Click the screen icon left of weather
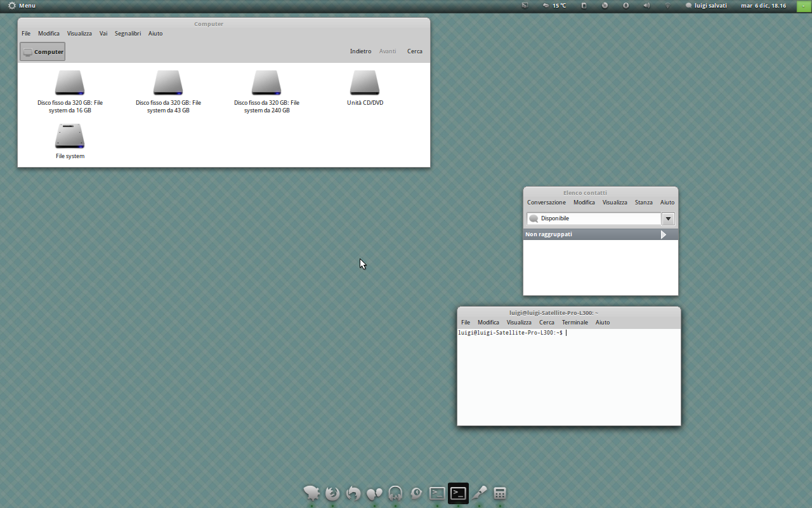The width and height of the screenshot is (812, 508). (x=525, y=6)
